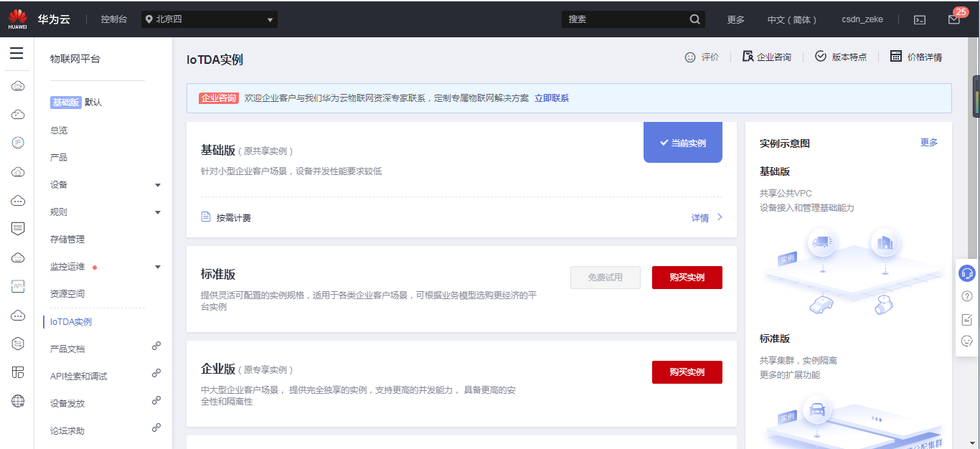980x449 pixels.
Task: Open the circular IP icon in sidebar
Action: [18, 143]
